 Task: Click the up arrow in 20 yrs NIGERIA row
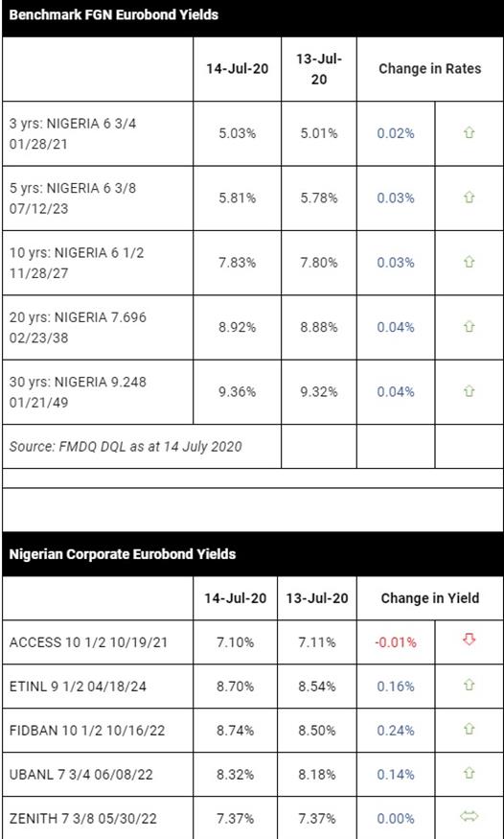click(469, 327)
